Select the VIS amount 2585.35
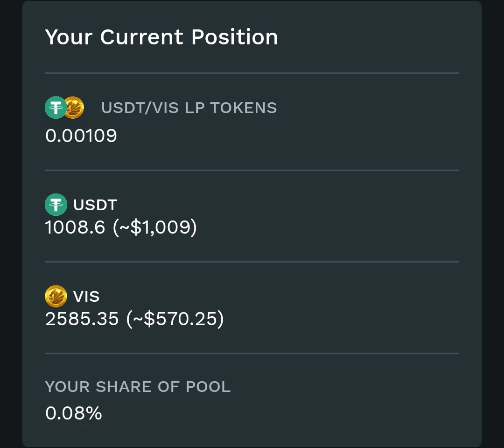Image resolution: width=504 pixels, height=448 pixels. [82, 319]
